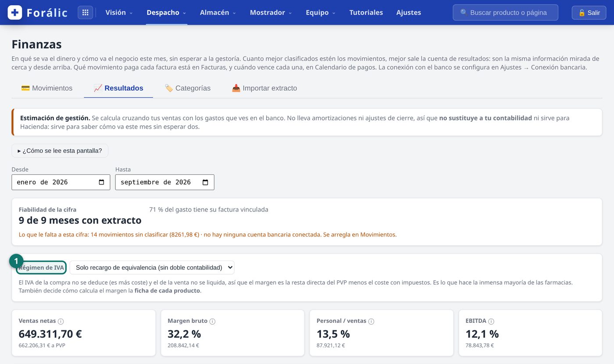This screenshot has height=364, width=614.
Task: Click the Margen bruto value 32,2 %
Action: [x=184, y=334]
